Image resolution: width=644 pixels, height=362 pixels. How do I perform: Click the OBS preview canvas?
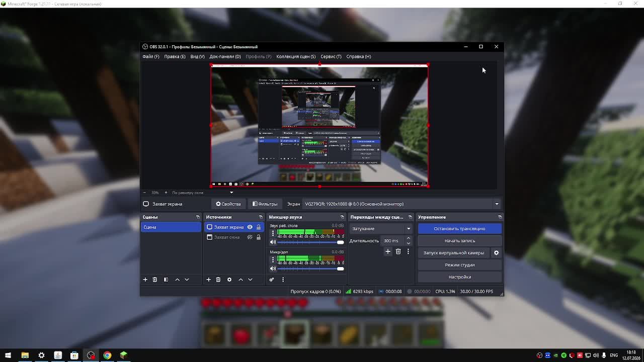pyautogui.click(x=319, y=126)
